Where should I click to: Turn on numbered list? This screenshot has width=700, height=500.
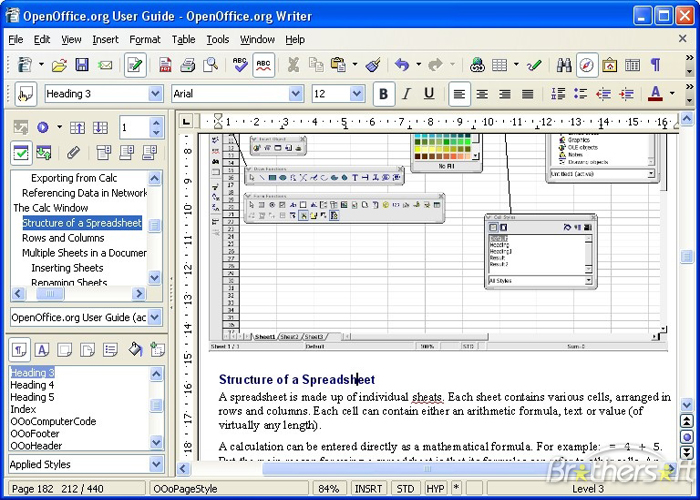pos(558,94)
